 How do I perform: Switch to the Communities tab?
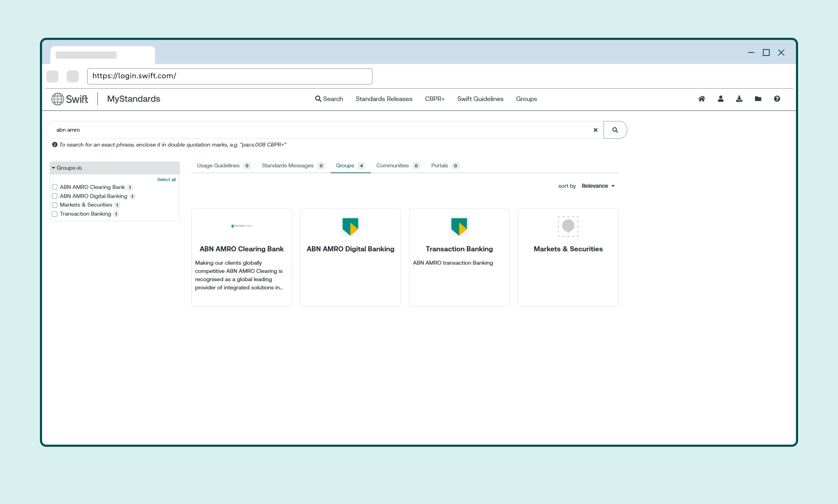pos(398,165)
